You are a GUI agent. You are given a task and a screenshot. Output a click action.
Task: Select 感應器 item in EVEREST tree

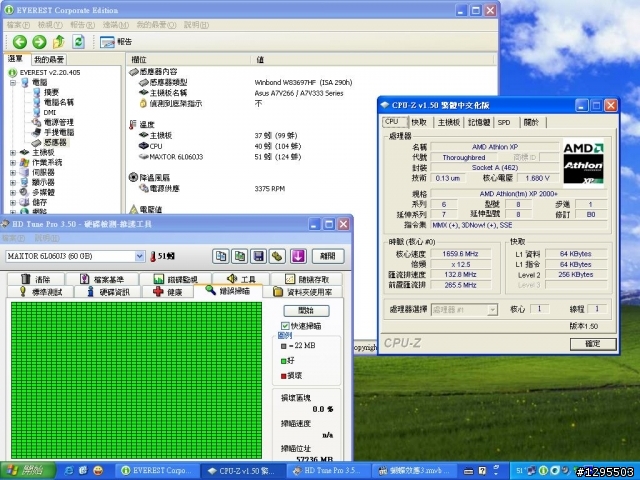coord(55,142)
